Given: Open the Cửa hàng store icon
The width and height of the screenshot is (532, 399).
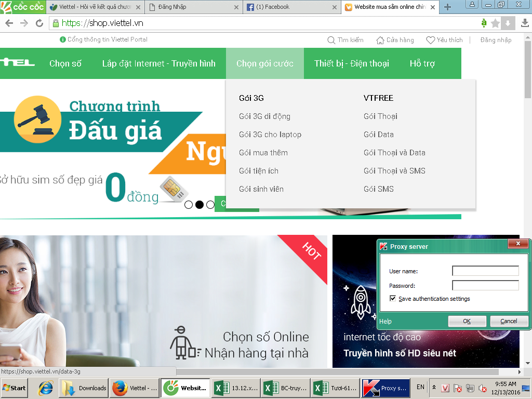Looking at the screenshot, I should (380, 40).
